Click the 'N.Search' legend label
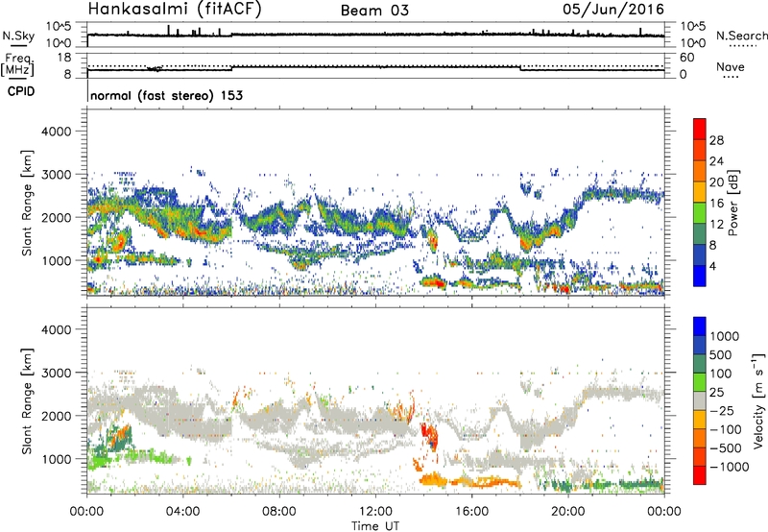Screen dimensions: 768x532 point(741,36)
